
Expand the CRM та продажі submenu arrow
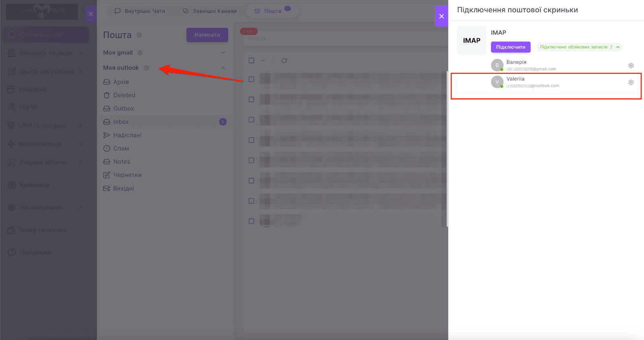click(x=80, y=125)
